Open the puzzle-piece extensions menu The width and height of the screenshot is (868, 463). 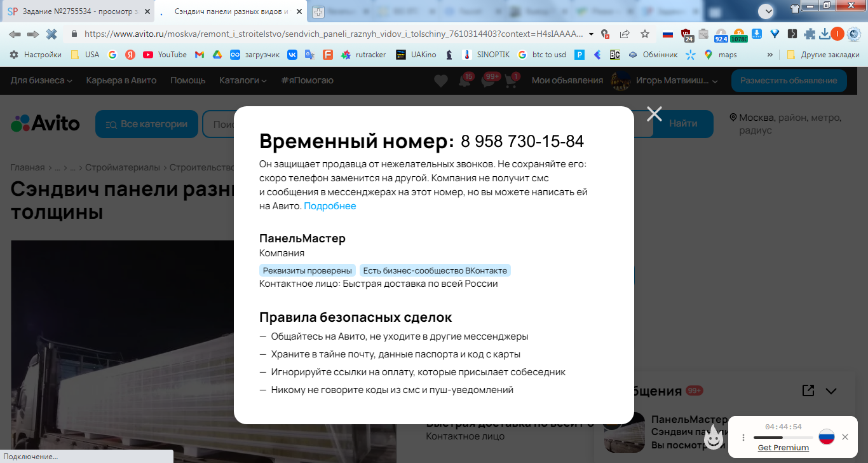pos(810,34)
